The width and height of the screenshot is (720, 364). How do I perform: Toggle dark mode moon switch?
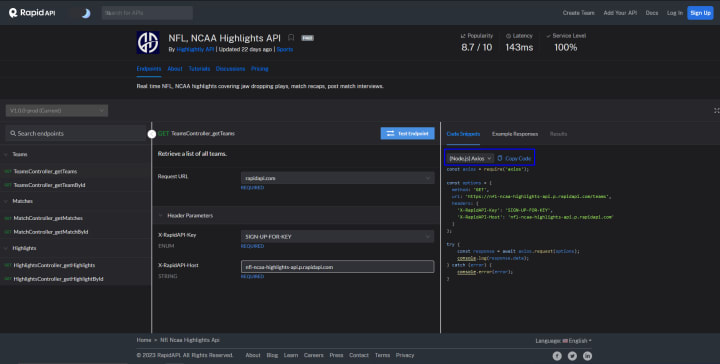[x=86, y=13]
